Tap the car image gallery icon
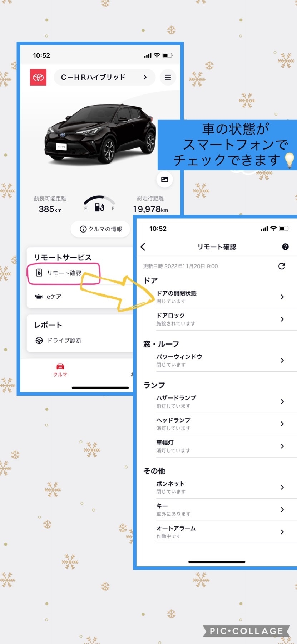 [x=165, y=180]
